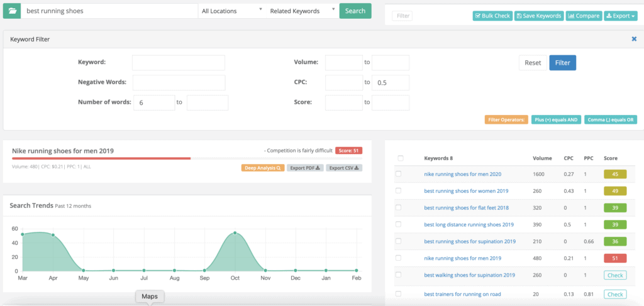Check the box for nike running shoes for men 2020
644x306 pixels.
coord(398,174)
